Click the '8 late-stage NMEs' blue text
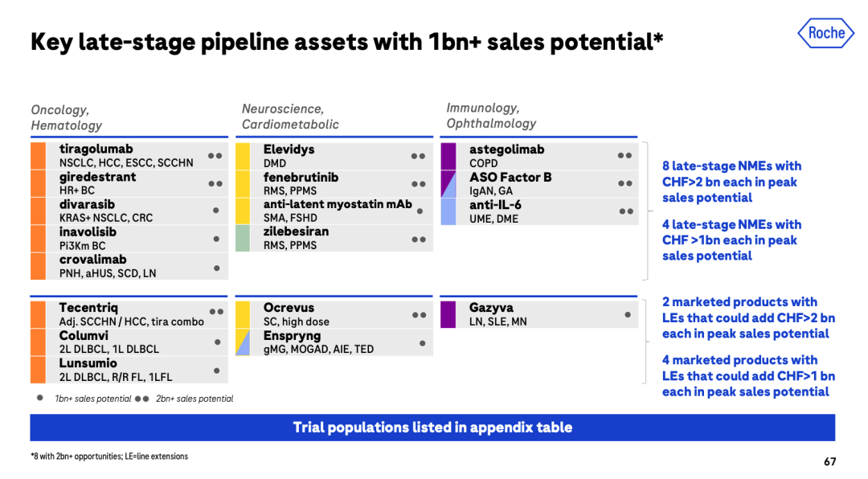The image size is (868, 479). pyautogui.click(x=732, y=182)
